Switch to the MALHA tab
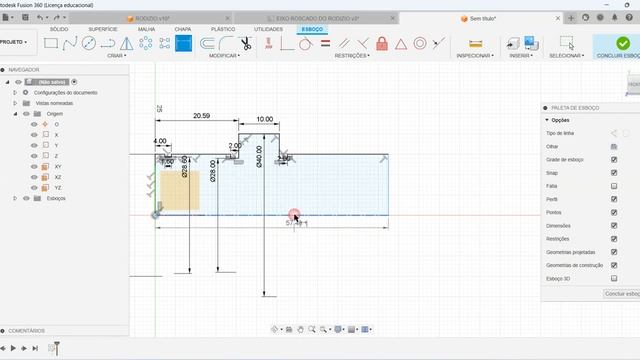 pyautogui.click(x=146, y=29)
